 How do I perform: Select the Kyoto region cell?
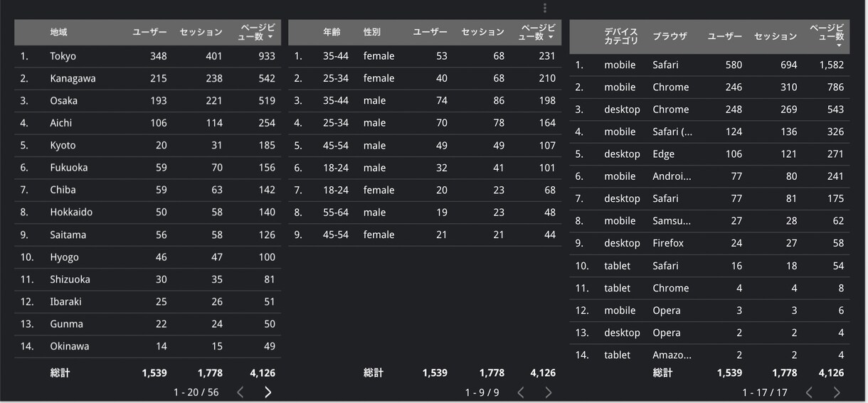pos(63,146)
